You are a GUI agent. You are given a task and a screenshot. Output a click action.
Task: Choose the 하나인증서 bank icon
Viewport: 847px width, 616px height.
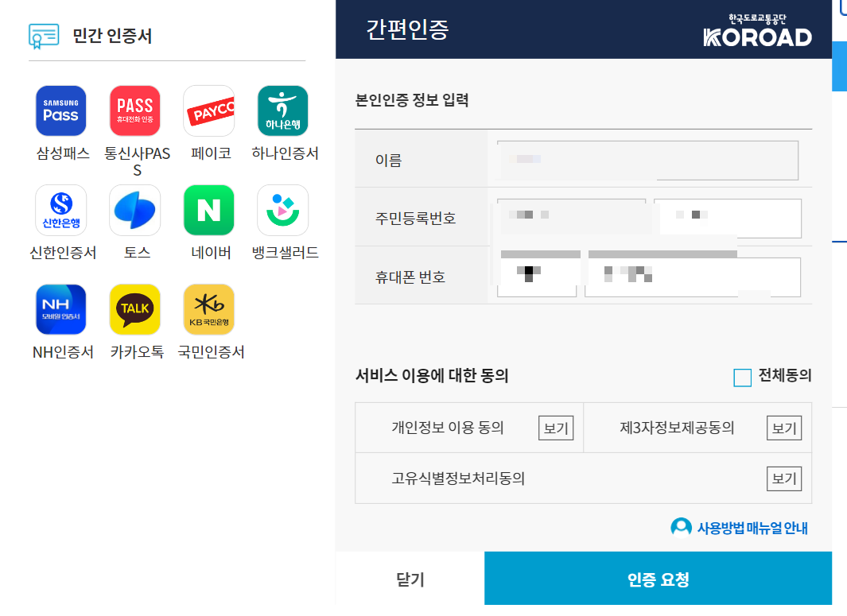(x=282, y=110)
